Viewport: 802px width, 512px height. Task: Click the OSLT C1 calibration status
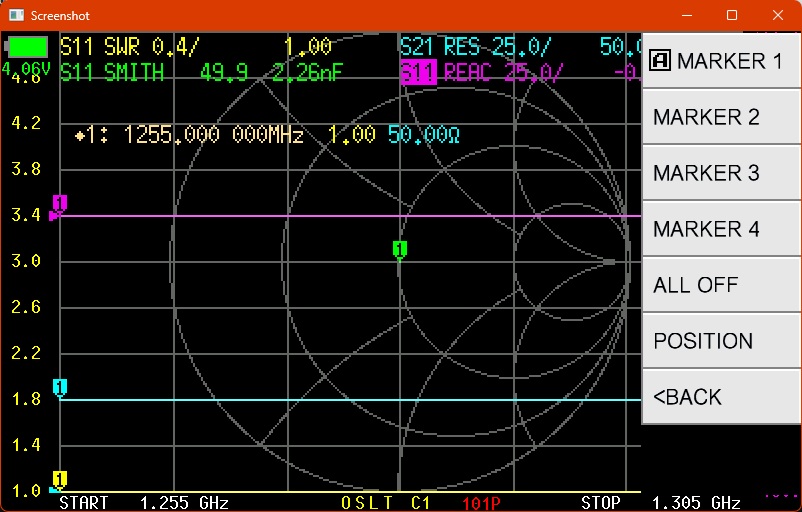(385, 502)
